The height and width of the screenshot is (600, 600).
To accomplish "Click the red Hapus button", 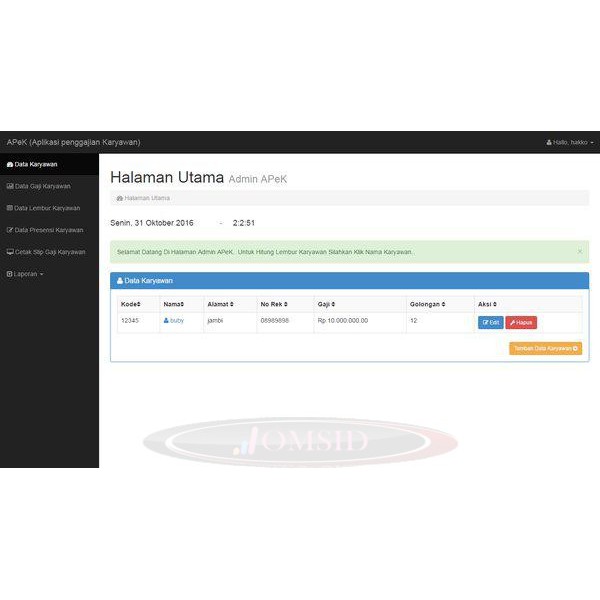I will pyautogui.click(x=521, y=323).
